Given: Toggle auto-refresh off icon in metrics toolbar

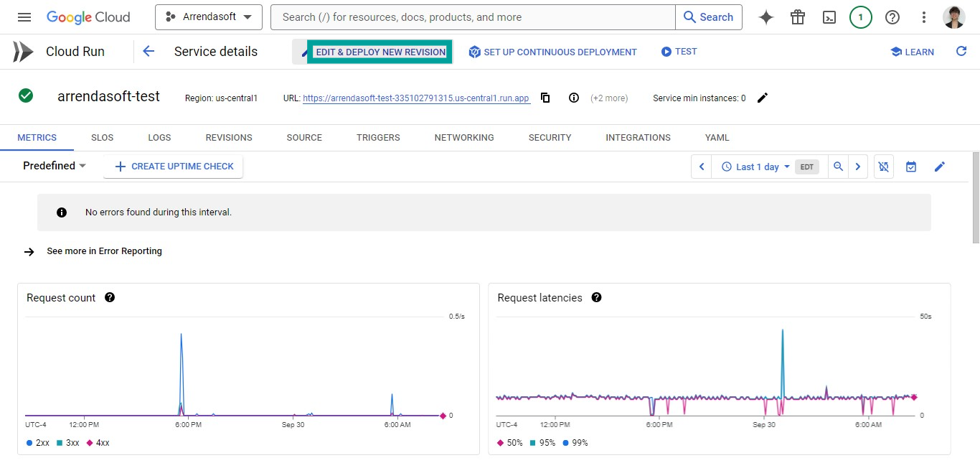Looking at the screenshot, I should (884, 167).
